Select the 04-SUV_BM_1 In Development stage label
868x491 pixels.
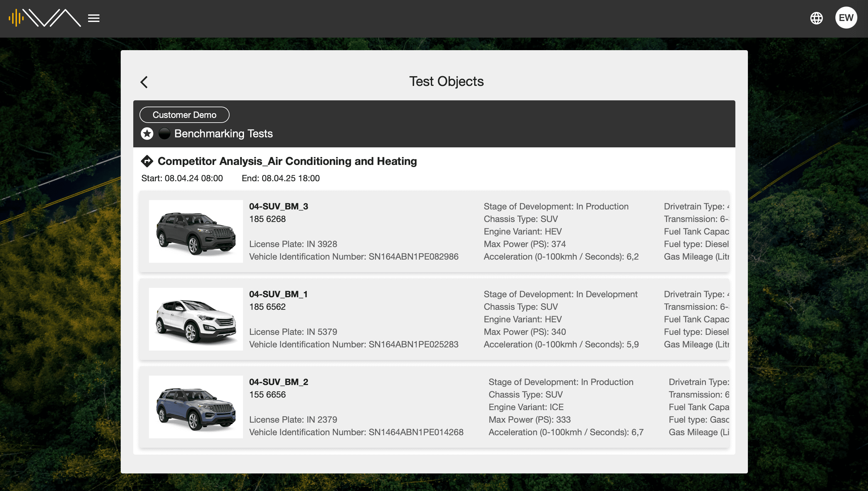(560, 294)
